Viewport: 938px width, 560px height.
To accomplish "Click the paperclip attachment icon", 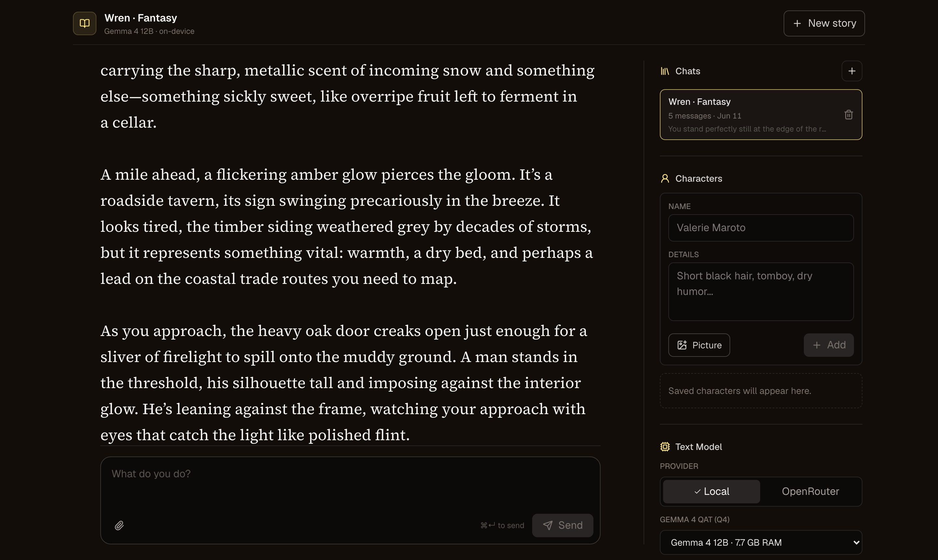I will (119, 525).
